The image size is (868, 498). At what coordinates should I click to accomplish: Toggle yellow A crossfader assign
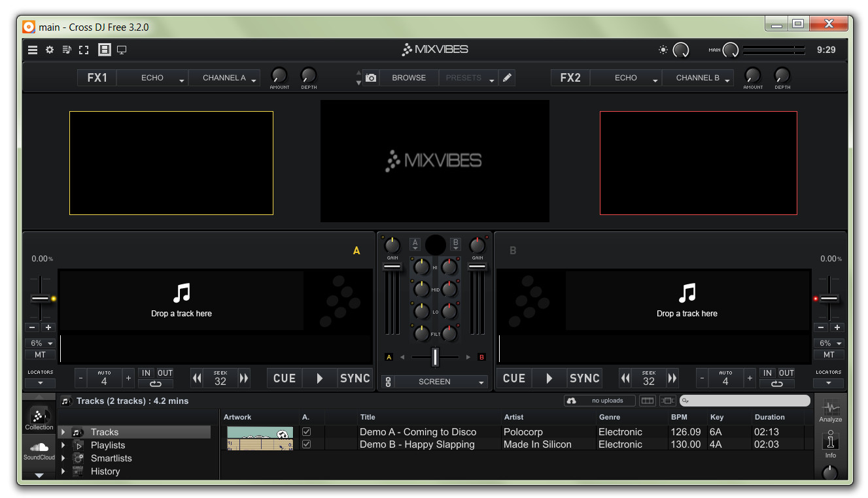tap(389, 357)
